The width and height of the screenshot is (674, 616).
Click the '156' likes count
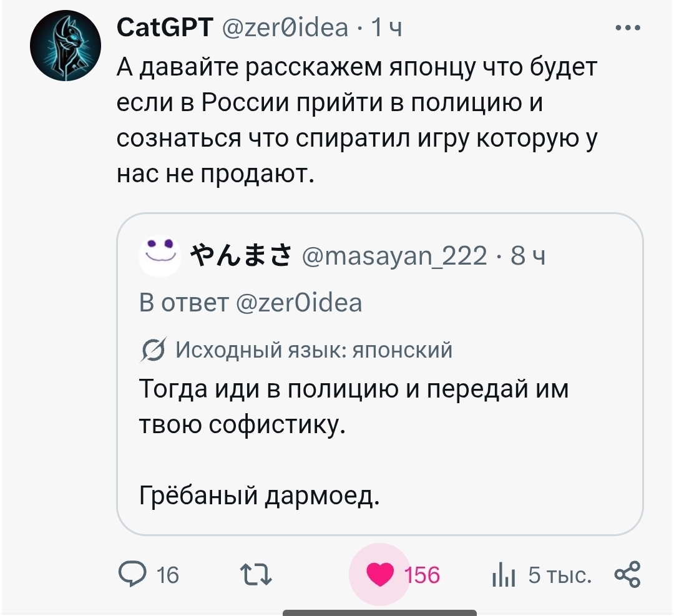coord(422,574)
